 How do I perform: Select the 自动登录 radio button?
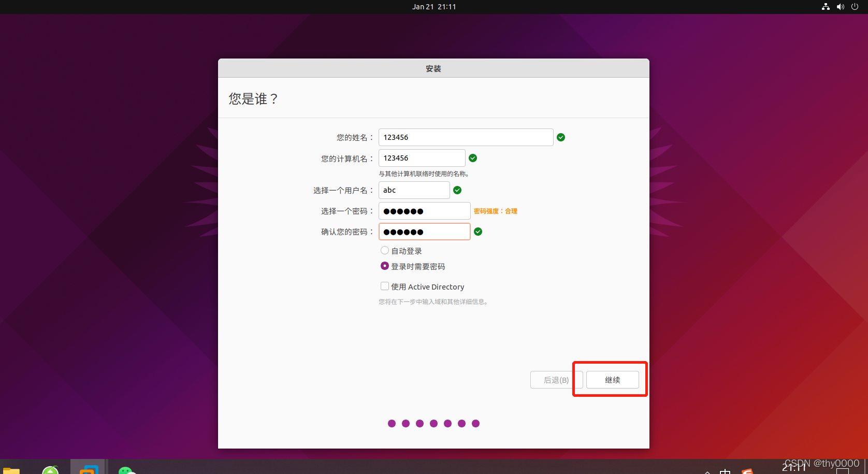click(x=384, y=250)
